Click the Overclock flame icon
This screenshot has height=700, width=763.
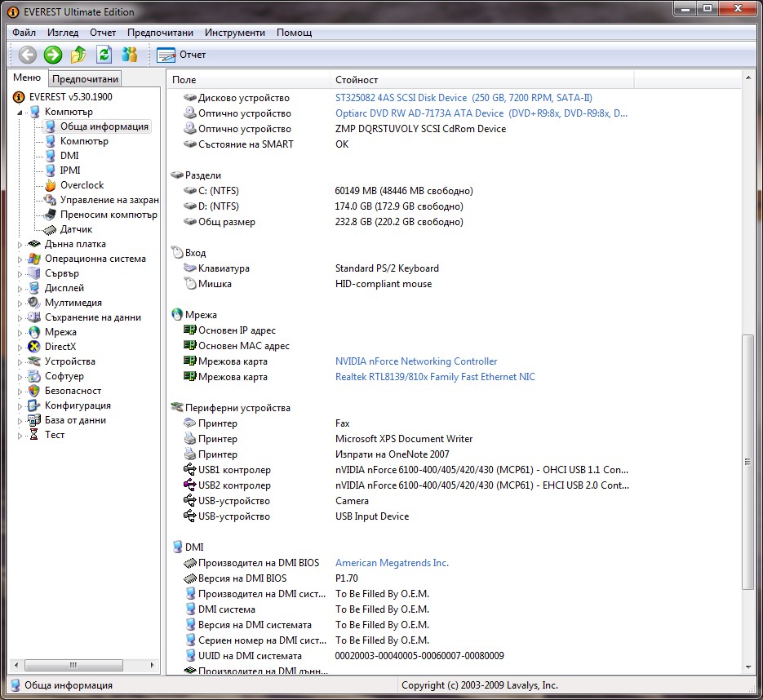point(51,185)
